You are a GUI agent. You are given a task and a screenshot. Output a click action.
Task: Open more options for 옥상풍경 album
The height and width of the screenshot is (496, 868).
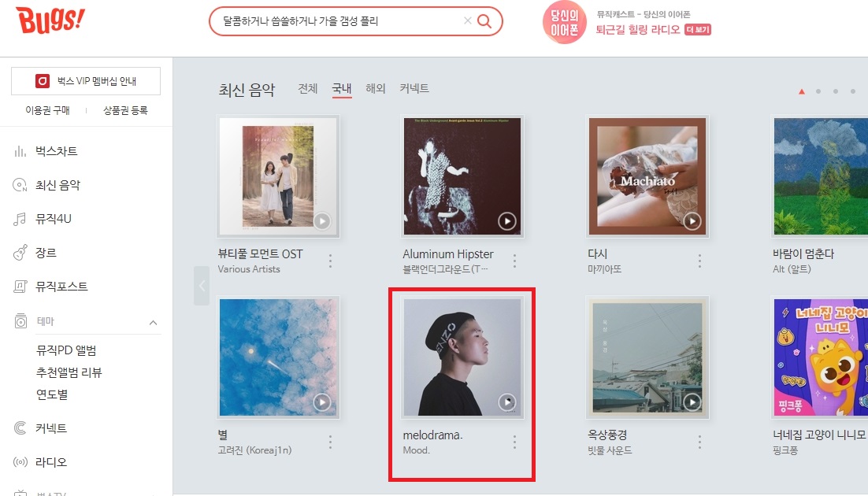pyautogui.click(x=699, y=442)
